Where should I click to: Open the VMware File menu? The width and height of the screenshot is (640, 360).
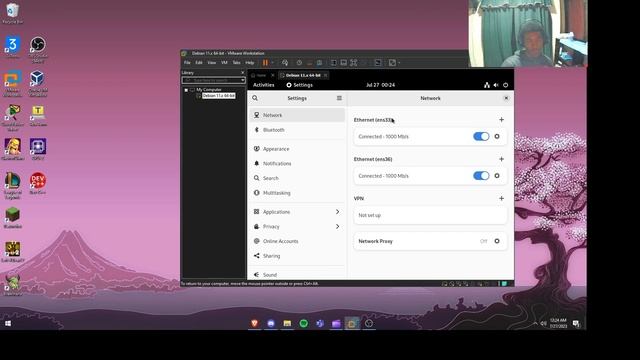coord(187,63)
